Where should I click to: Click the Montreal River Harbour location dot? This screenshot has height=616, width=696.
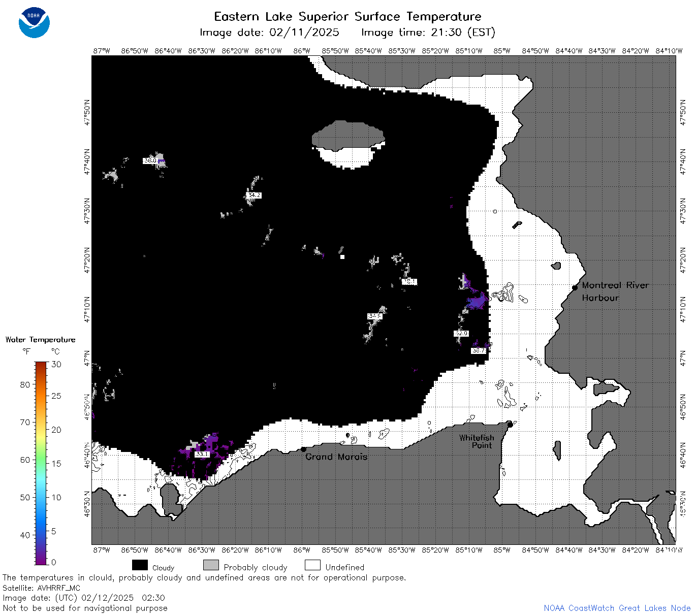point(575,287)
